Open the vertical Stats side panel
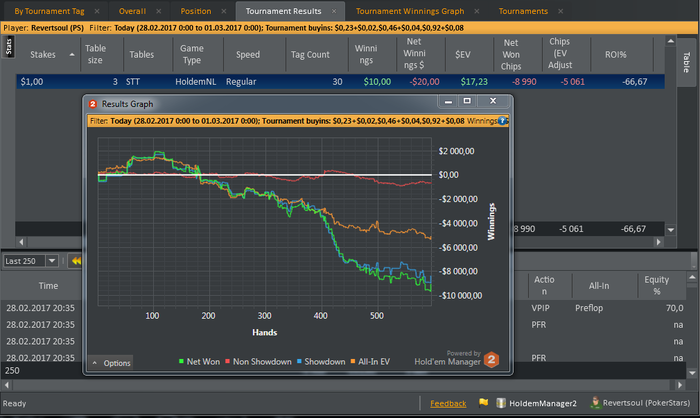This screenshot has height=418, width=700. click(8, 47)
